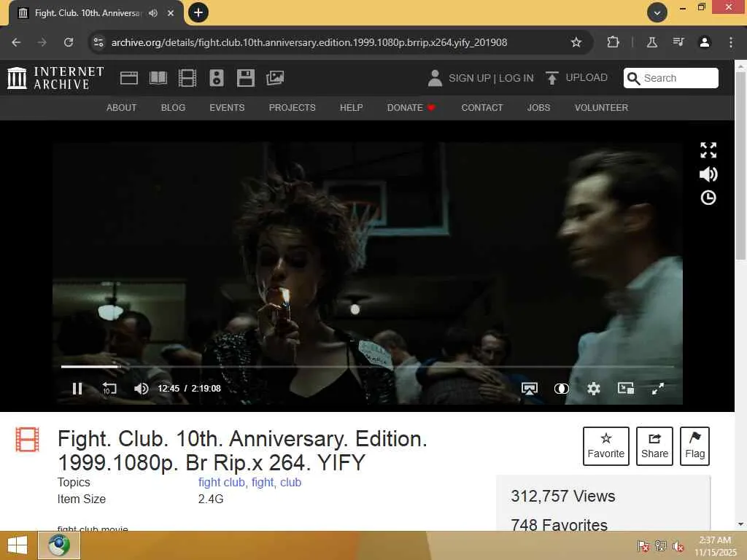Open the player settings gear
Screen dimensions: 747x560
click(x=594, y=389)
